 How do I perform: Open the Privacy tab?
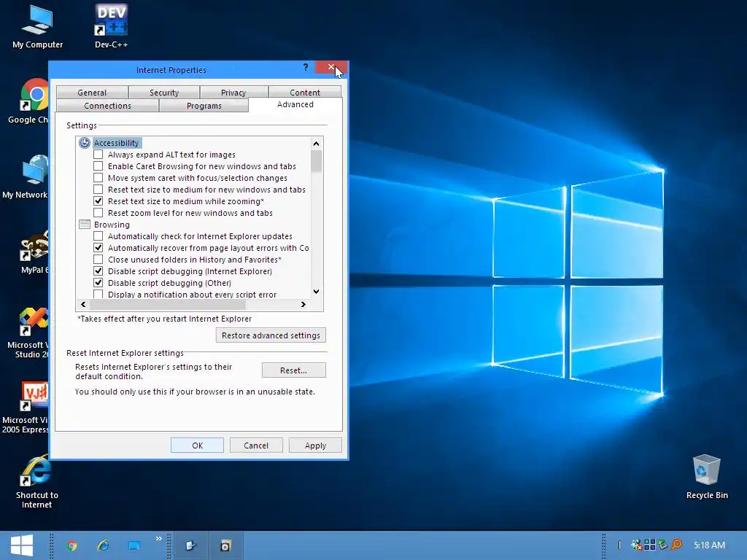[233, 93]
